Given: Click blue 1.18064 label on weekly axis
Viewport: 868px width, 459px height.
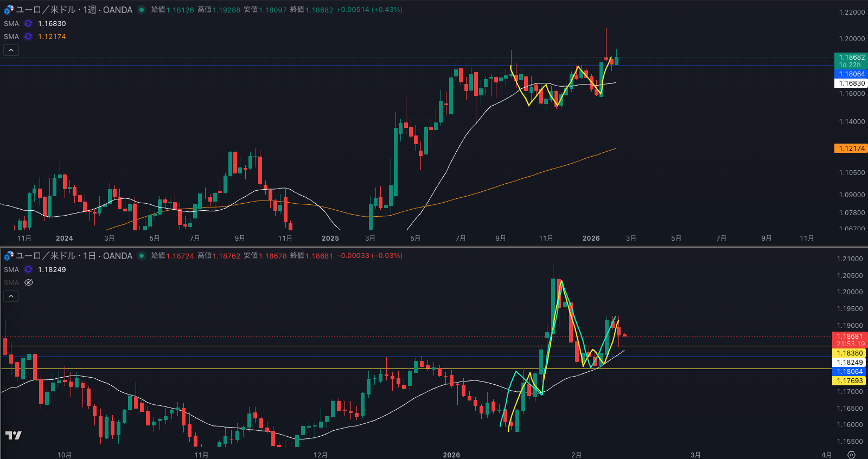Looking at the screenshot, I should click(x=851, y=74).
